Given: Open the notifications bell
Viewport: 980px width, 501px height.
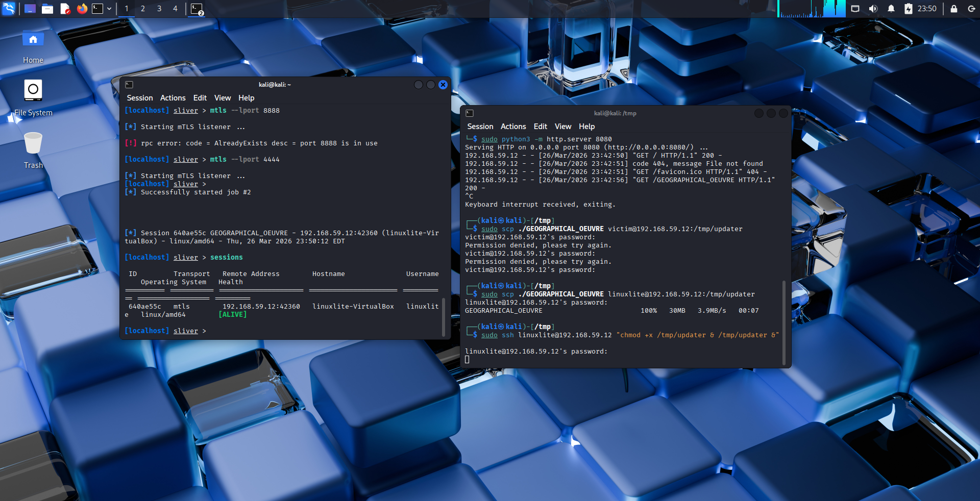Looking at the screenshot, I should (891, 9).
